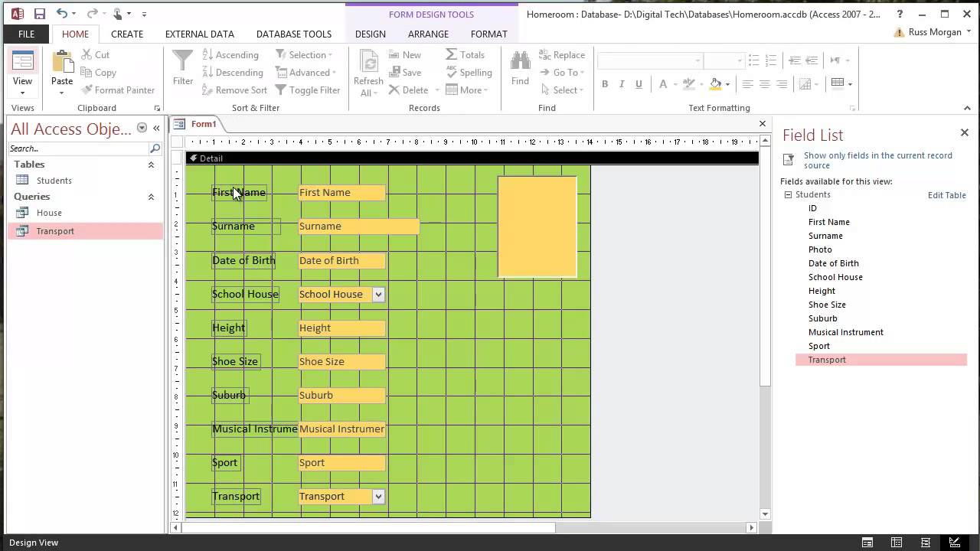
Task: Sort records Ascending
Action: 230,55
